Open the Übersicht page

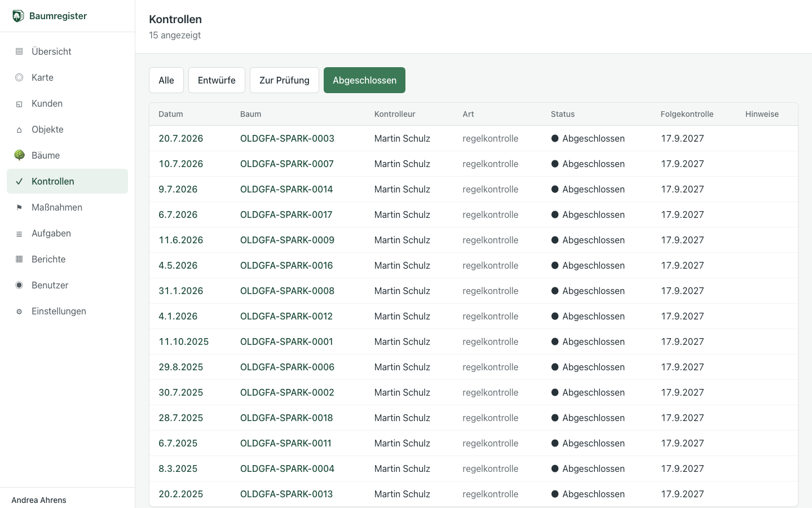(67, 51)
